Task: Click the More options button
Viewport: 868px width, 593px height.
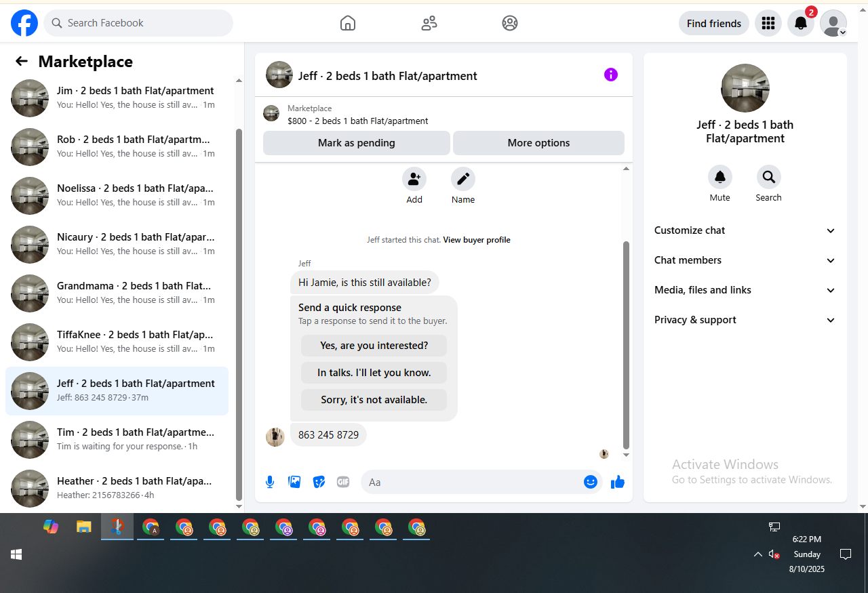Action: 538,143
